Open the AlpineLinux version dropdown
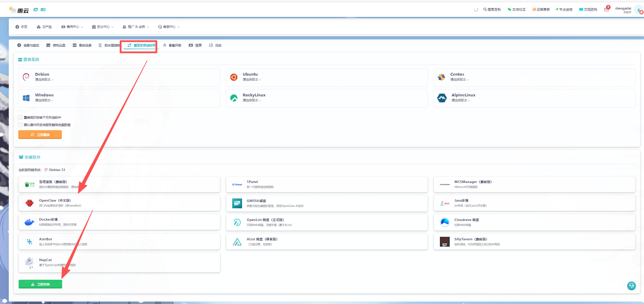The image size is (644, 304). pyautogui.click(x=461, y=100)
